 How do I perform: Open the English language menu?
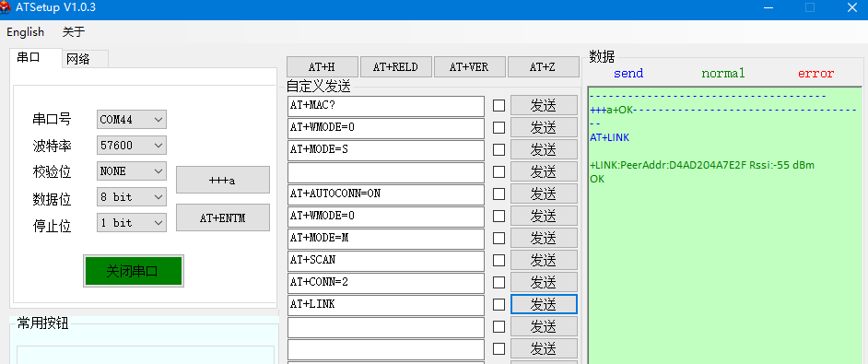(x=26, y=32)
